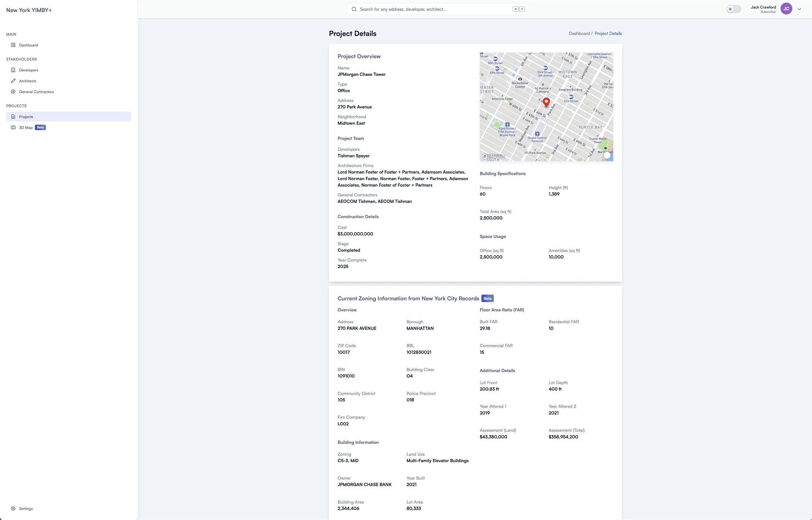Click the Projects document icon
This screenshot has height=520, width=812.
point(13,116)
